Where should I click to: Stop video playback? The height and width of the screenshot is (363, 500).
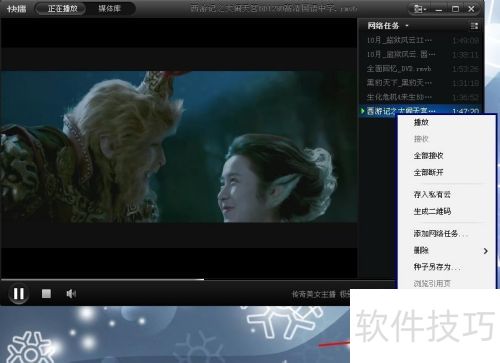(46, 294)
